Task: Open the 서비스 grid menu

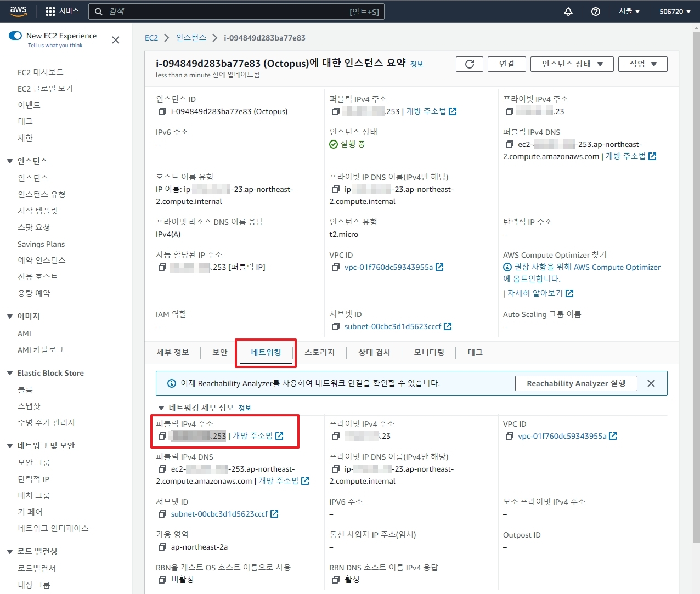Action: coord(62,11)
